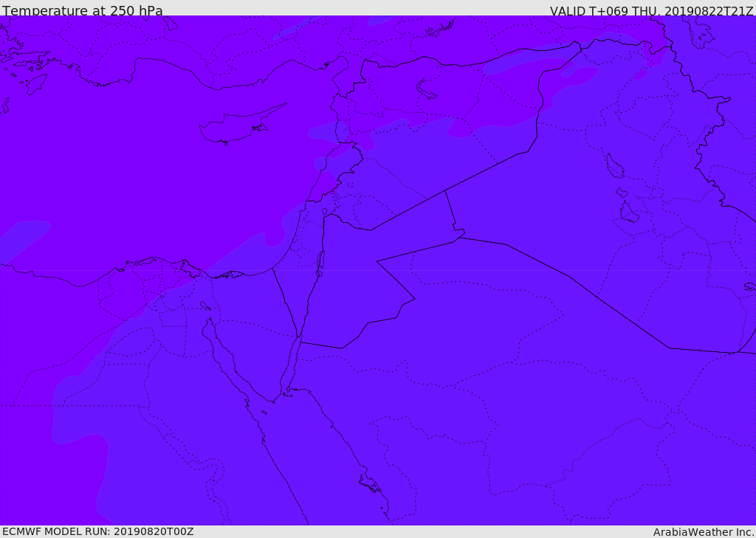Click the 'Temperature at 250 hPa' title

(83, 10)
